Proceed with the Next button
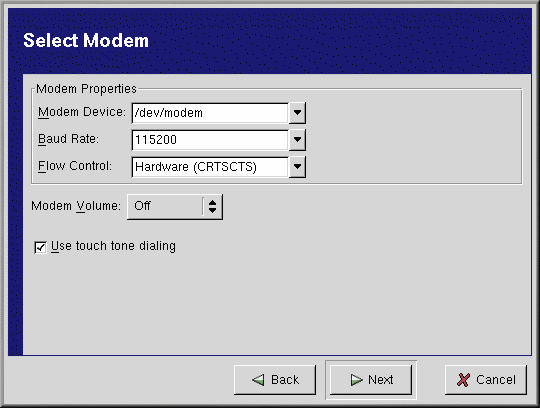The height and width of the screenshot is (408, 540). (371, 380)
